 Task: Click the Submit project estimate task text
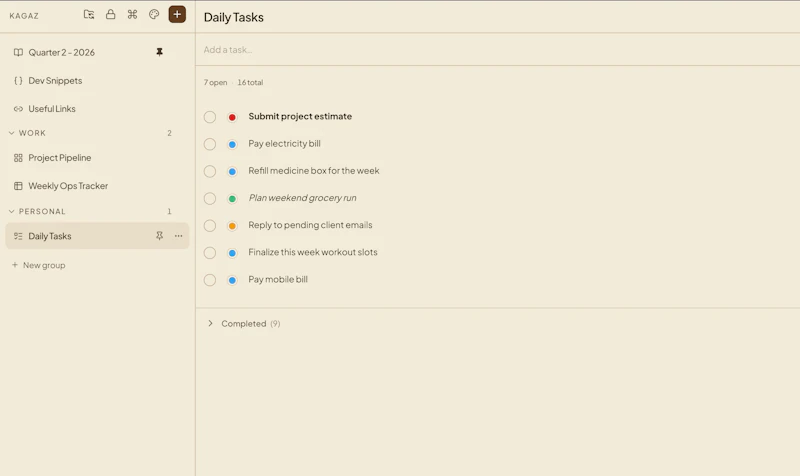tap(300, 116)
